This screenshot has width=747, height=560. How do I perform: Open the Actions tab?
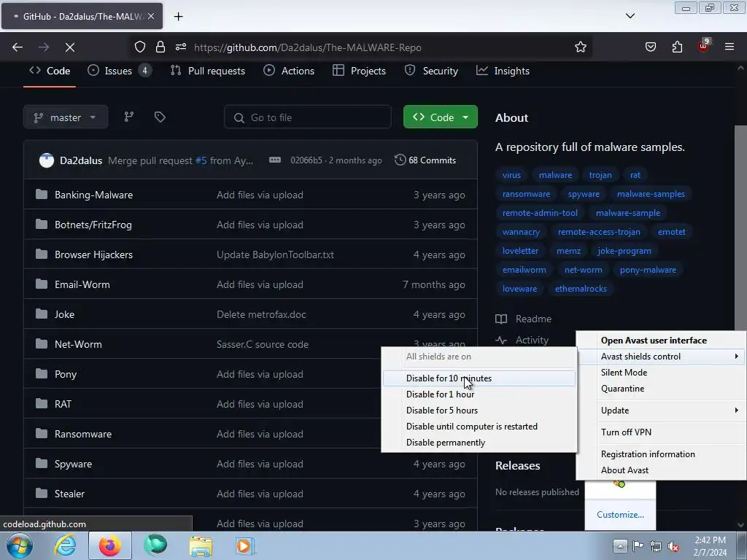click(x=289, y=71)
